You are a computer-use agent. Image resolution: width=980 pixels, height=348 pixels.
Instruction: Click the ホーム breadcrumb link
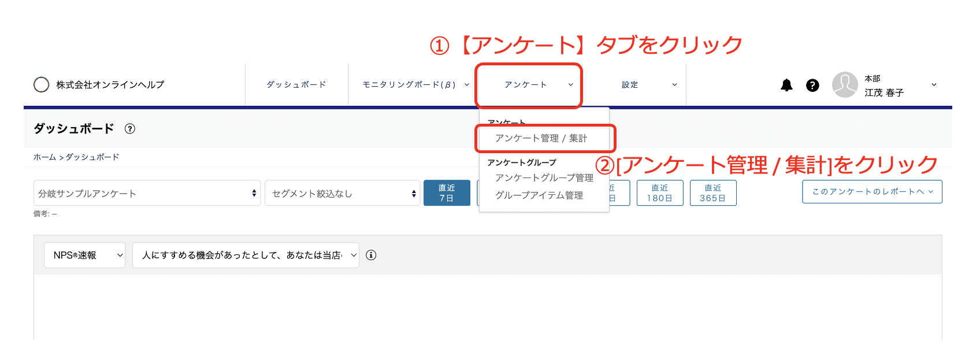click(44, 157)
